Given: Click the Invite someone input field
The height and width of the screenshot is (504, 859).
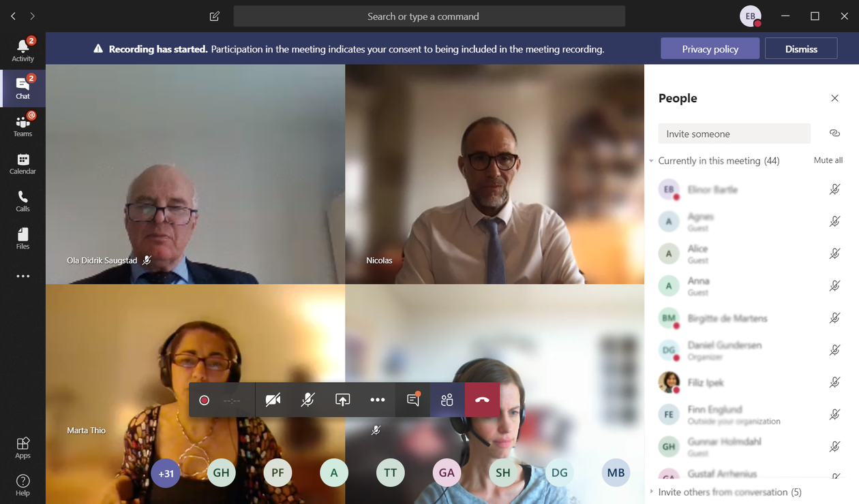Looking at the screenshot, I should (x=734, y=133).
